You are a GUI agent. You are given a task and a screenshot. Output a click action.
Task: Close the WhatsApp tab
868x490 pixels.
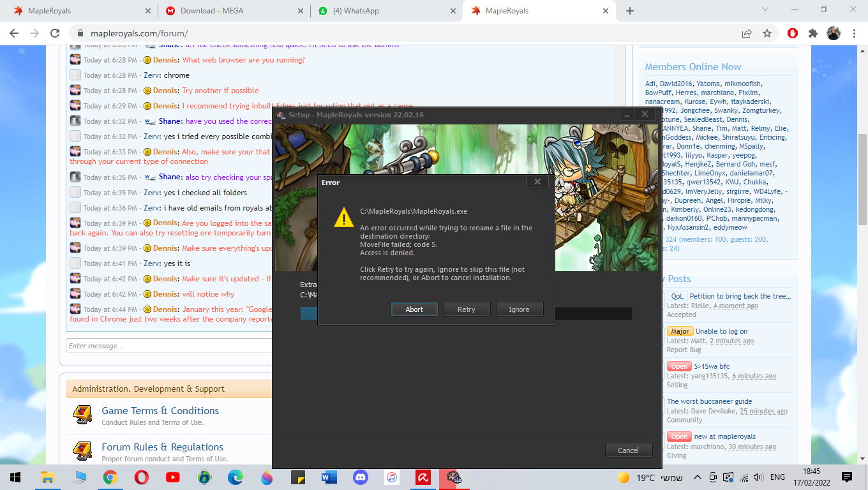point(453,11)
